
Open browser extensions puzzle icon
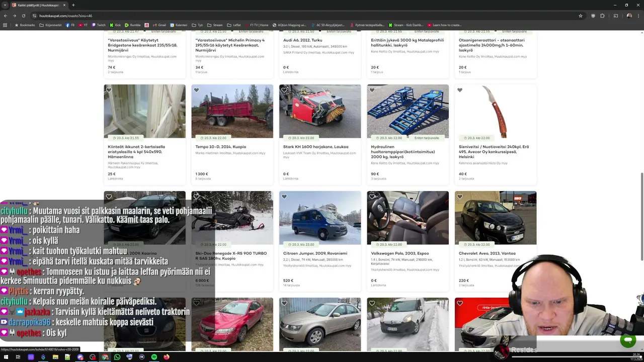[x=602, y=16]
